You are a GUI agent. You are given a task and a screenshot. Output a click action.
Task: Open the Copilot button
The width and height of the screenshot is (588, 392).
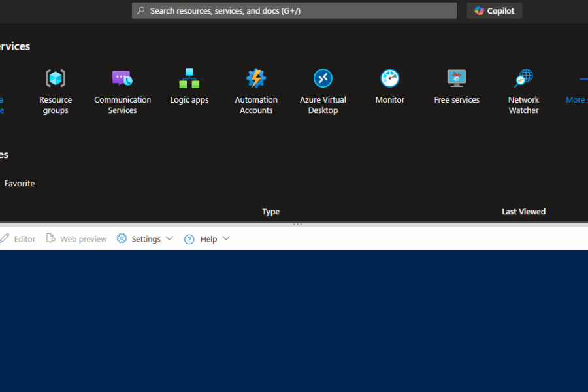[x=495, y=11]
